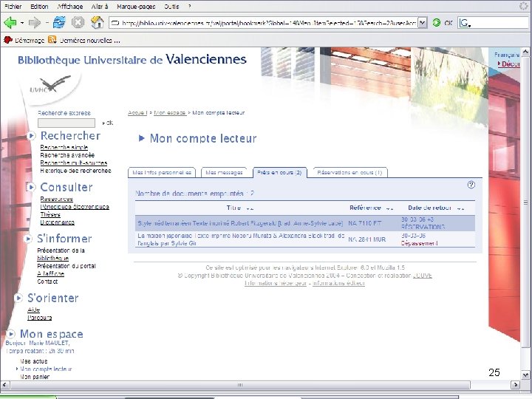Click the Forward arrow button
The width and height of the screenshot is (532, 399).
(34, 23)
